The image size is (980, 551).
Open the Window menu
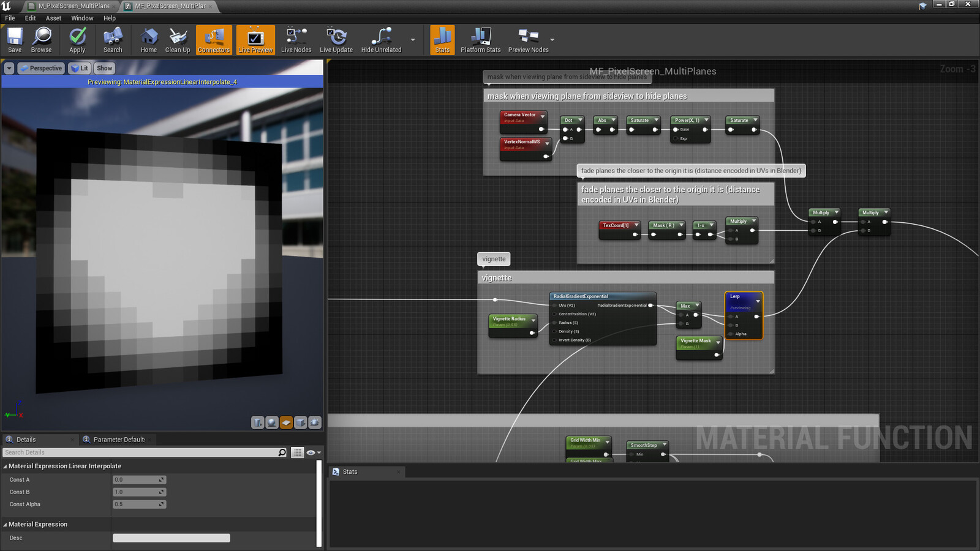click(82, 18)
